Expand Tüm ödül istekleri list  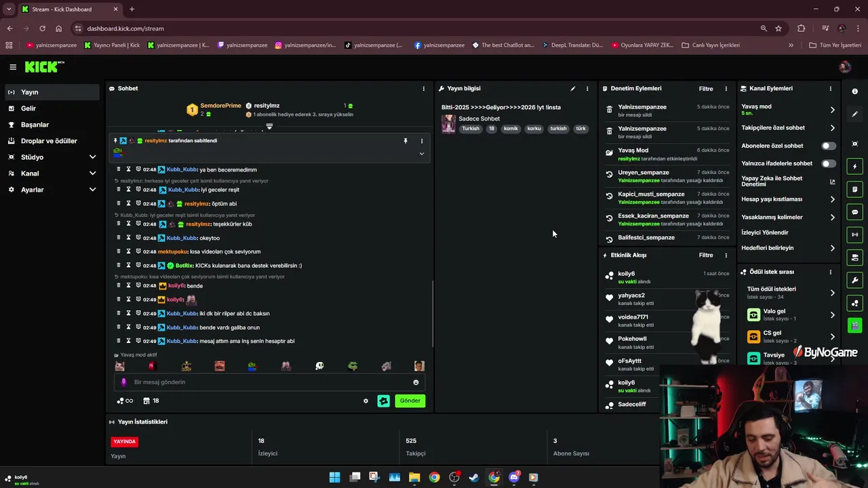[x=833, y=293]
